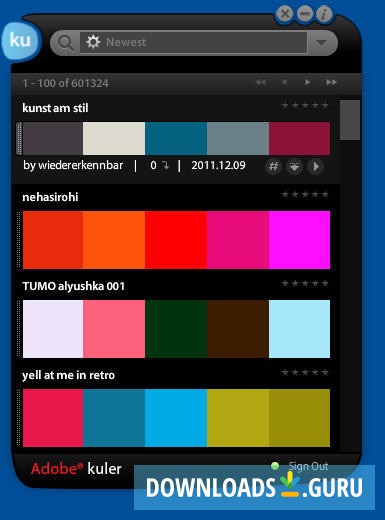Pick the slate gray swatch in kunst am stil
Image resolution: width=385 pixels, height=520 pixels.
pyautogui.click(x=238, y=138)
